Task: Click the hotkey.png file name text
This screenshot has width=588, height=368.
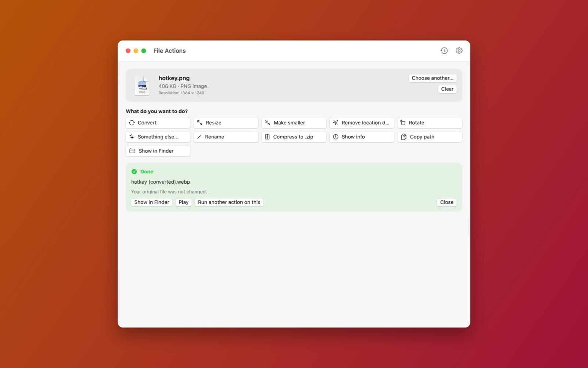Action: 174,78
